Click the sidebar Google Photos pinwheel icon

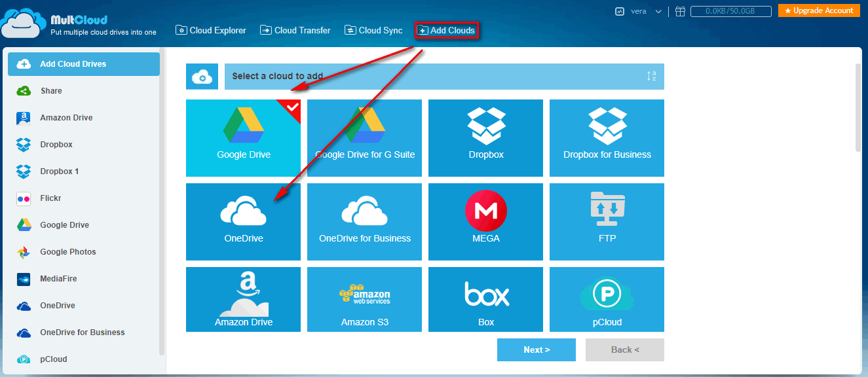click(x=24, y=252)
